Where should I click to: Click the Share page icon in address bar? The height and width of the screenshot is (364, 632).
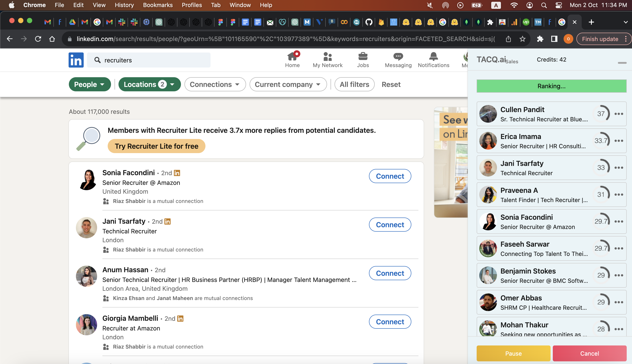point(508,39)
